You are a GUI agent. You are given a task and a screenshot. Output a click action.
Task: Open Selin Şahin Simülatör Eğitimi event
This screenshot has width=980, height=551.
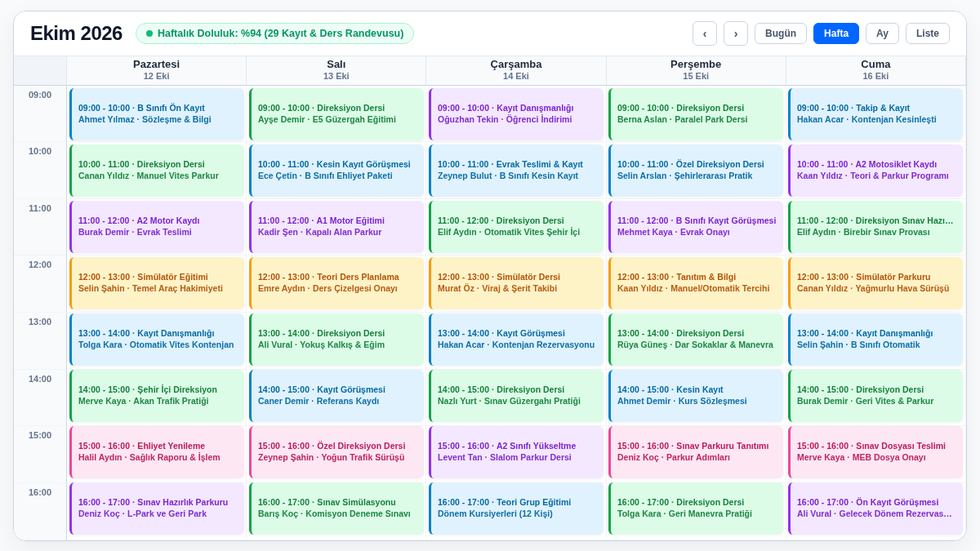coord(157,283)
